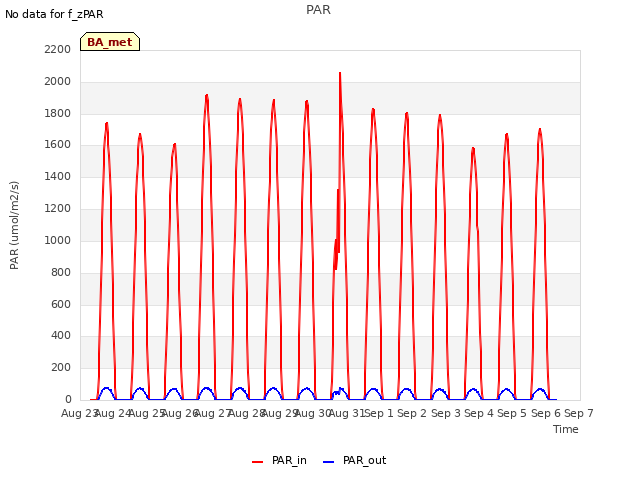Click the 0 y-axis tick label

click(x=68, y=399)
